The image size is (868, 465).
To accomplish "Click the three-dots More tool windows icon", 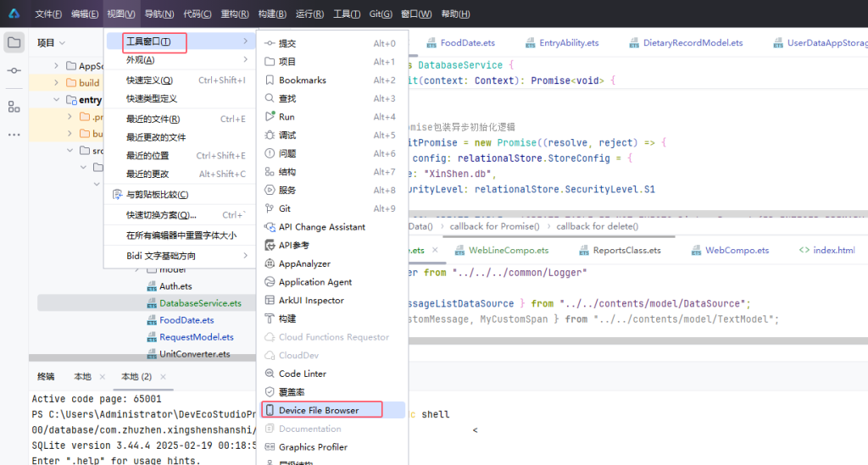I will coord(14,135).
